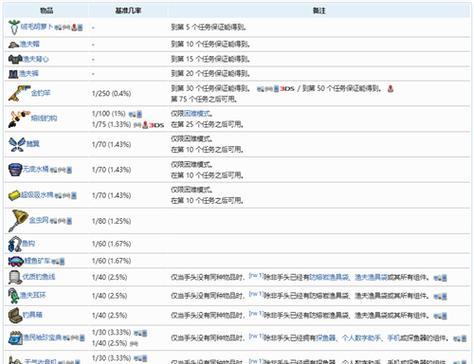Open the 无底水桶 item link
Viewport: 474px width, 364px height.
pyautogui.click(x=36, y=169)
